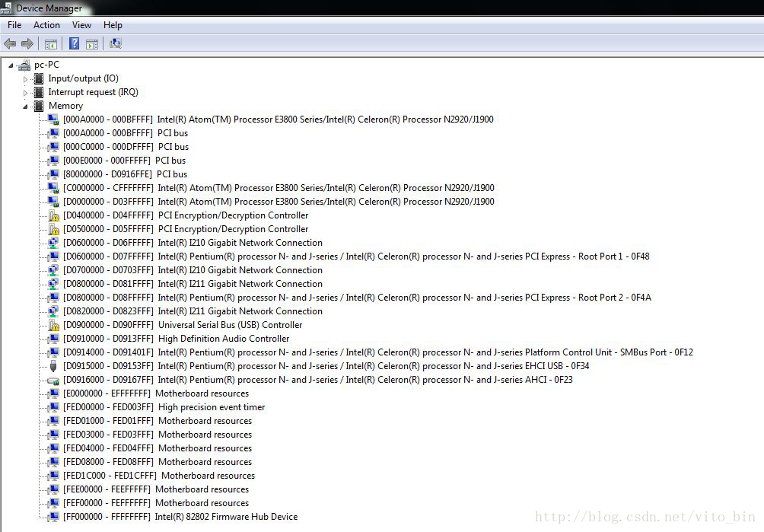This screenshot has height=532, width=764.
Task: Select the Input/output (IO) category
Action: [83, 78]
